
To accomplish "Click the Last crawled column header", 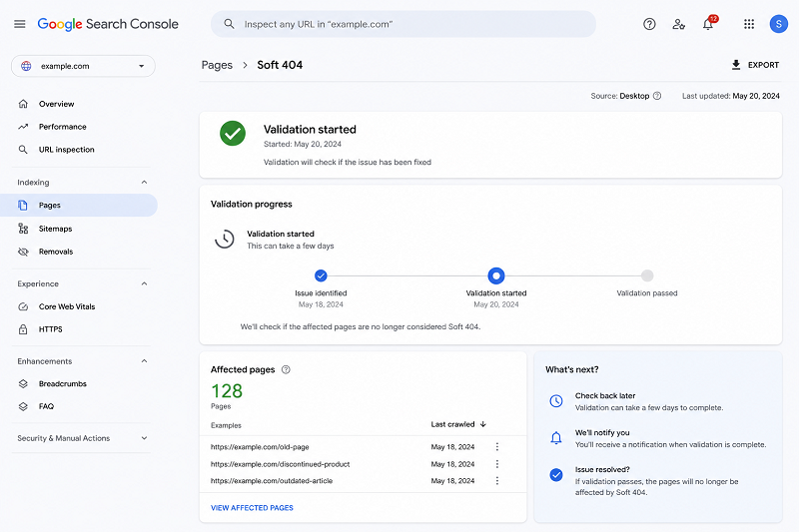I will point(452,424).
